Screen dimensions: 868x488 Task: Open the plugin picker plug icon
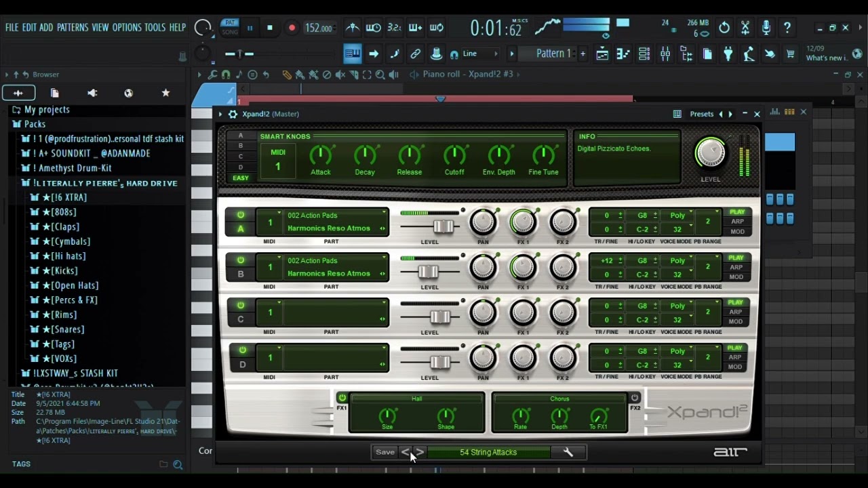(x=728, y=54)
